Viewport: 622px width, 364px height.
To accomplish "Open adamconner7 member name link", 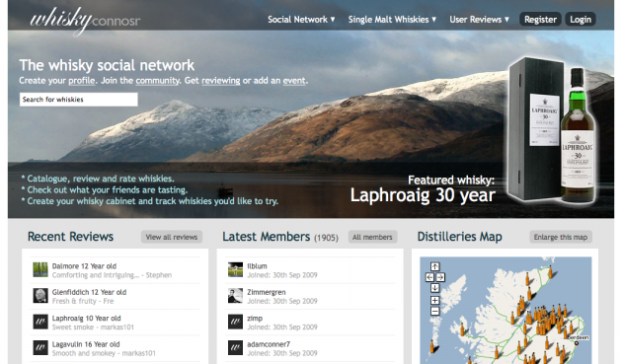I will 269,344.
